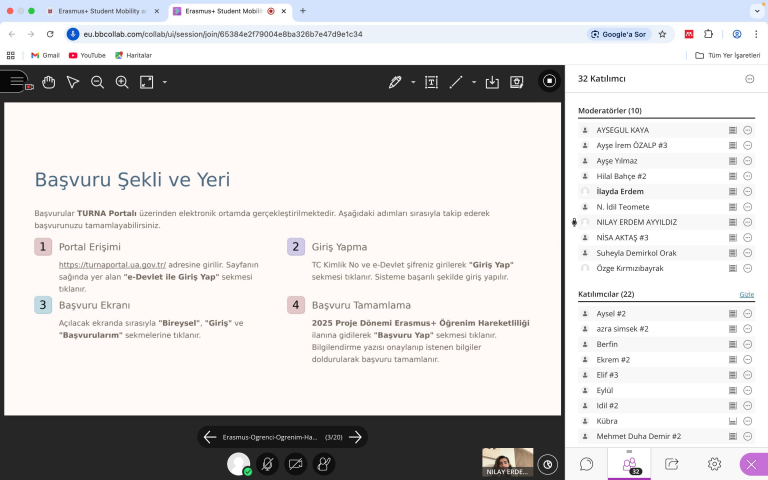Select the text annotation tool
Viewport: 768px width, 480px height.
431,81
